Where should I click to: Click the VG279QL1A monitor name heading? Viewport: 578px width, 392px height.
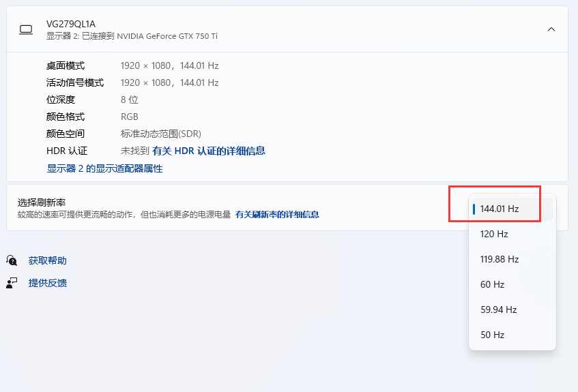(x=71, y=23)
